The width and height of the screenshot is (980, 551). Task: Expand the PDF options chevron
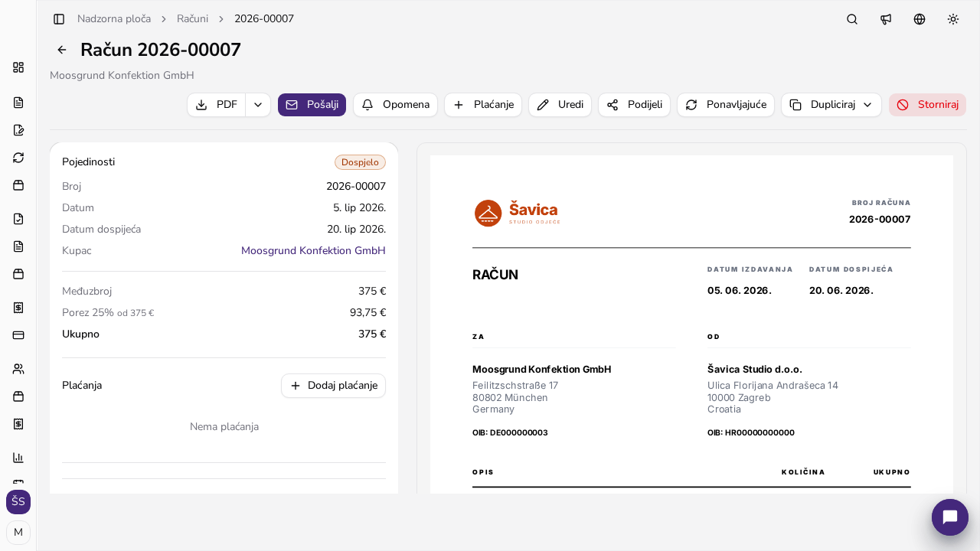(x=258, y=105)
